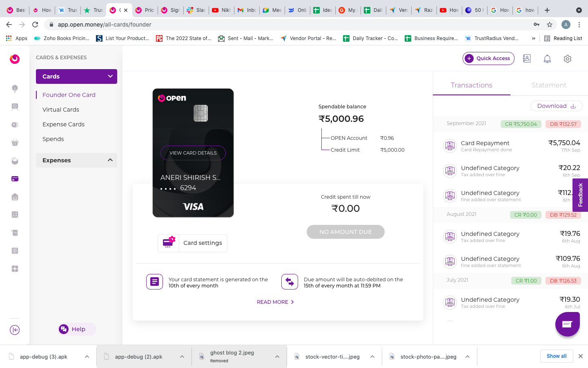Collapse the Cards dropdown menu
588x368 pixels.
[110, 76]
